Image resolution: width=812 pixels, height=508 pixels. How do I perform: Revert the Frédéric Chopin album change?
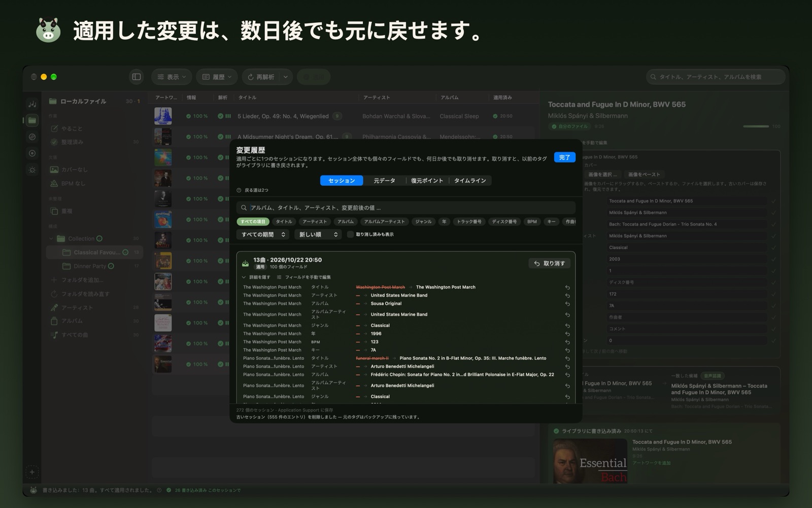[567, 375]
